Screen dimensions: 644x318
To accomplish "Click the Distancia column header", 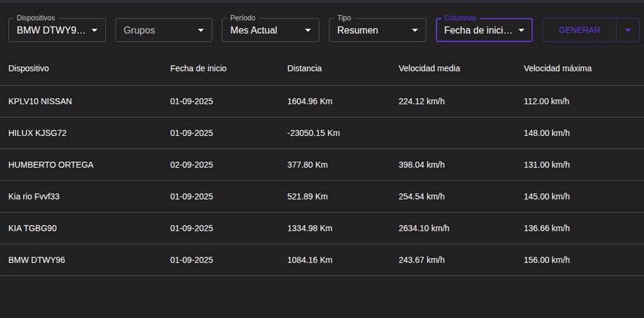I will pos(304,69).
